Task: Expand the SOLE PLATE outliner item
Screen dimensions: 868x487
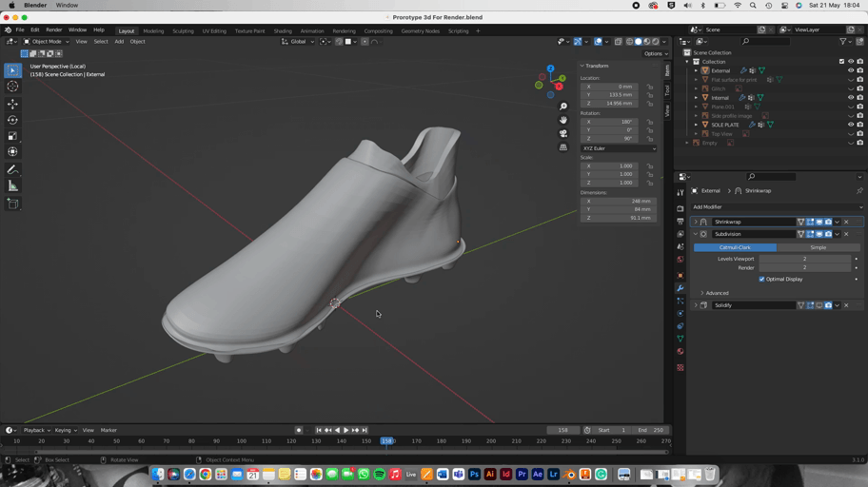Action: point(697,125)
